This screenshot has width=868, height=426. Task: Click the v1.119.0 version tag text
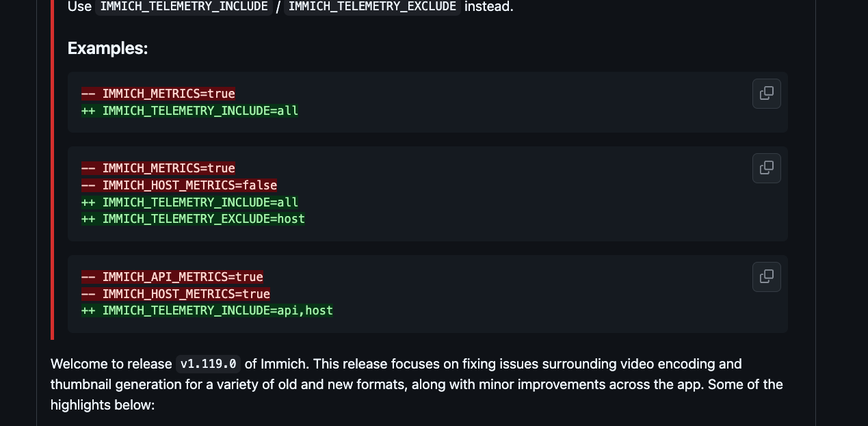tap(208, 364)
